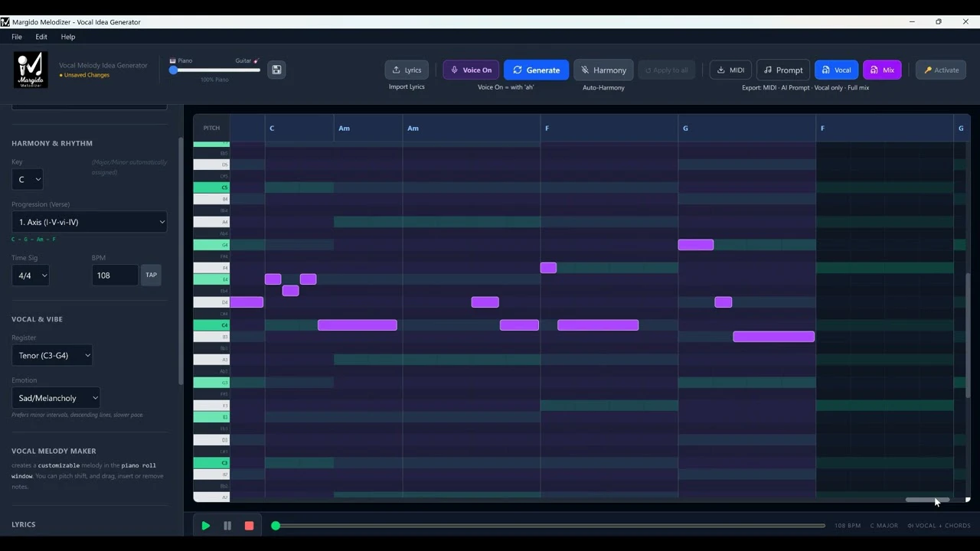Click the save floppy disk icon

276,70
